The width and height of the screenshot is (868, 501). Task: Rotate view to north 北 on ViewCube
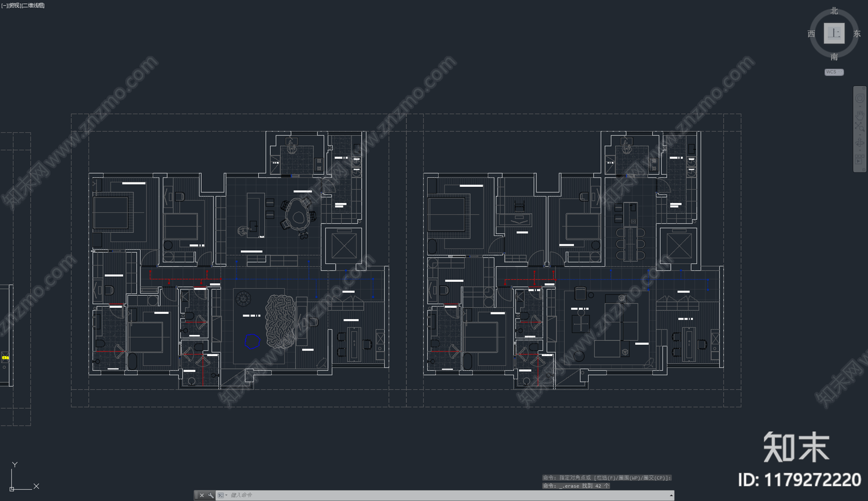[x=834, y=11]
